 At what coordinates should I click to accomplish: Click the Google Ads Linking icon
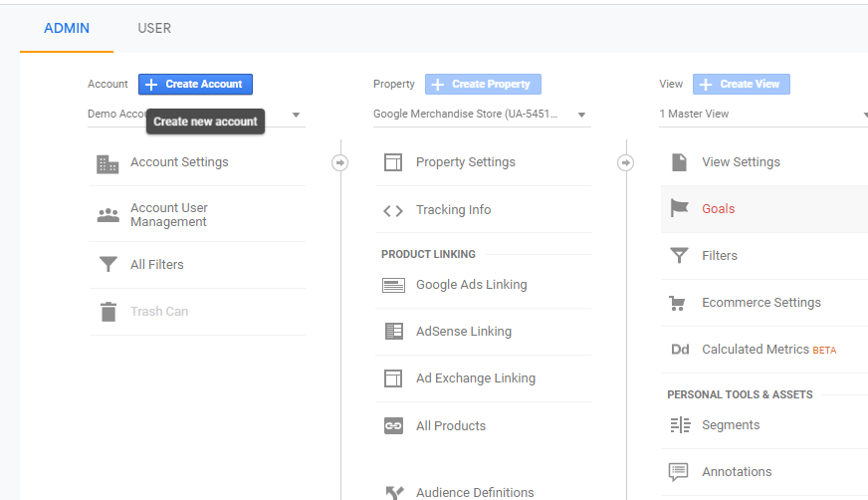point(393,285)
